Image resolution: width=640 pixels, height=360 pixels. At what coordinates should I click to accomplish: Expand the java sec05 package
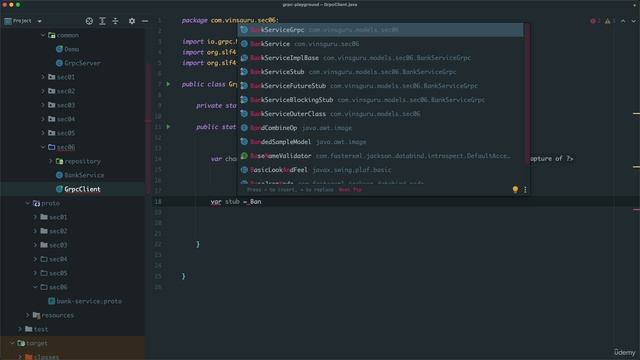pos(43,133)
